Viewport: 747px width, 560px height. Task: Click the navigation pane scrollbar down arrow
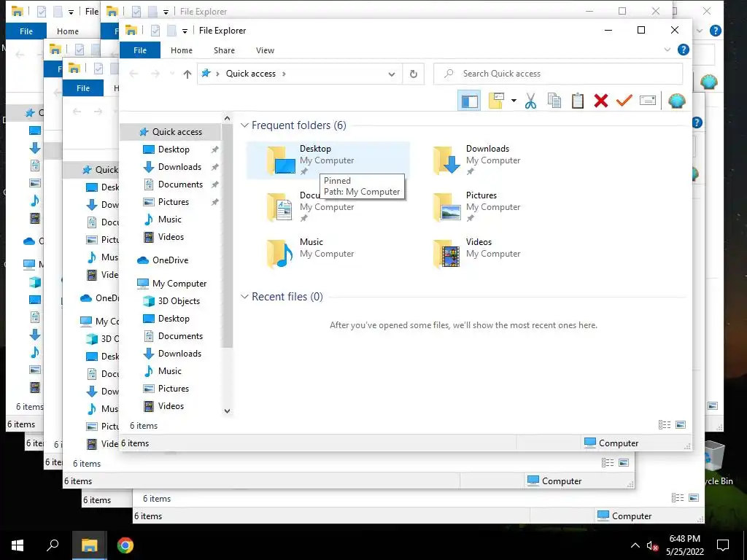228,411
